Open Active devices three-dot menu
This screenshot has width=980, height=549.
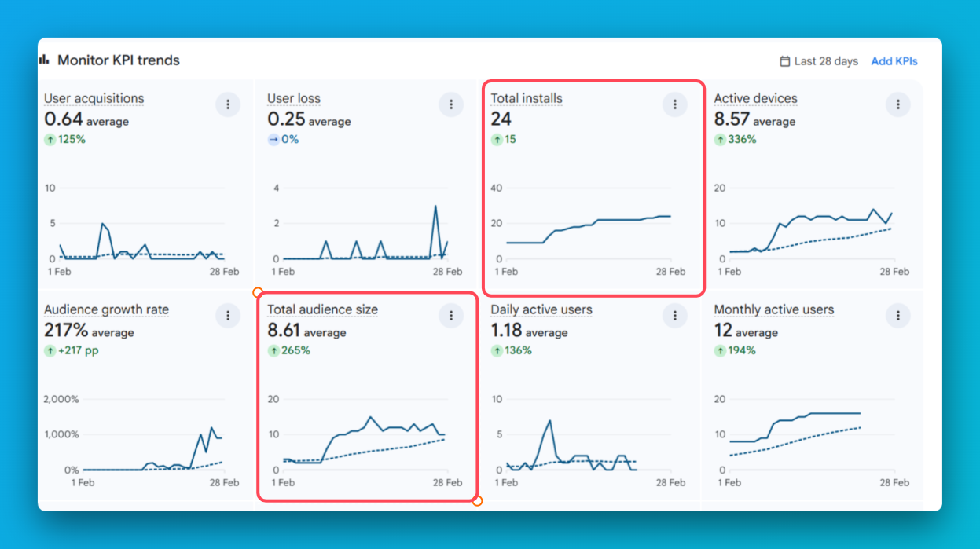pos(897,104)
